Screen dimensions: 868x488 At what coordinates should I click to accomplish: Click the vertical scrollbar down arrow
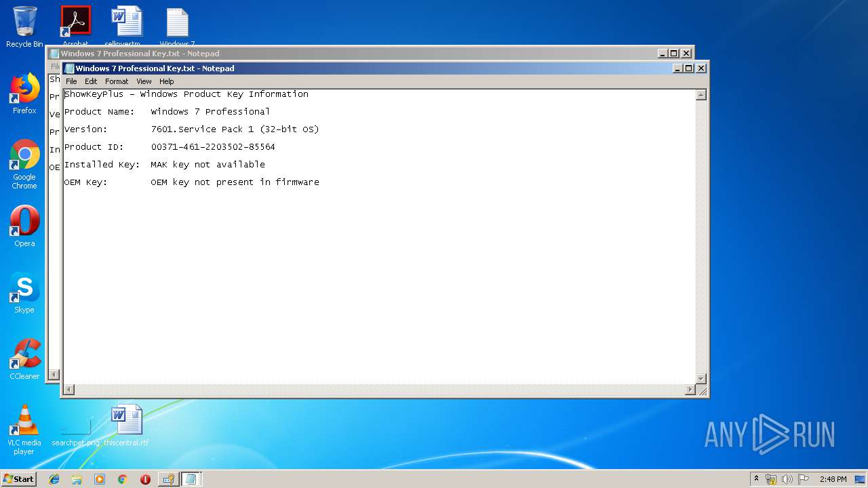701,379
